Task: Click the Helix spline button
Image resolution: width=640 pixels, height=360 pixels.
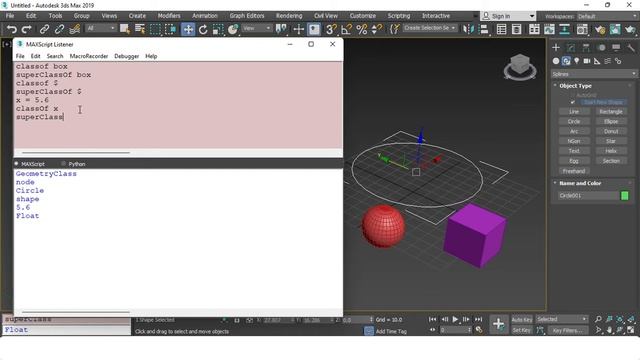Action: pos(611,151)
